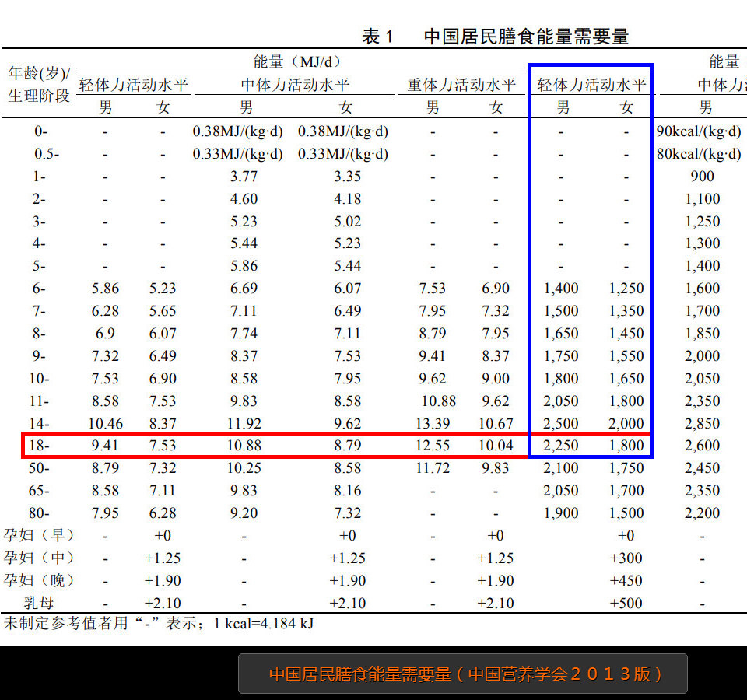
Task: Click the +500 value in the 乳母 row
Action: click(626, 603)
